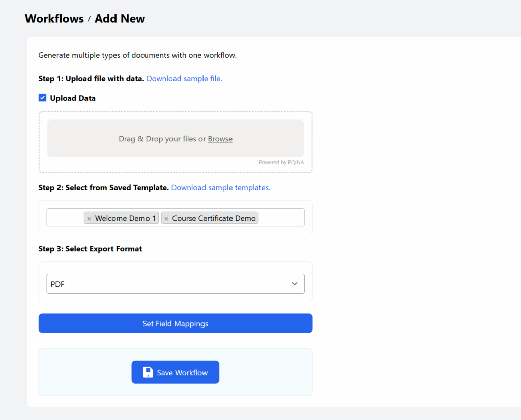The width and height of the screenshot is (521, 420).
Task: Open the PDF export format dropdown
Action: tap(168, 284)
